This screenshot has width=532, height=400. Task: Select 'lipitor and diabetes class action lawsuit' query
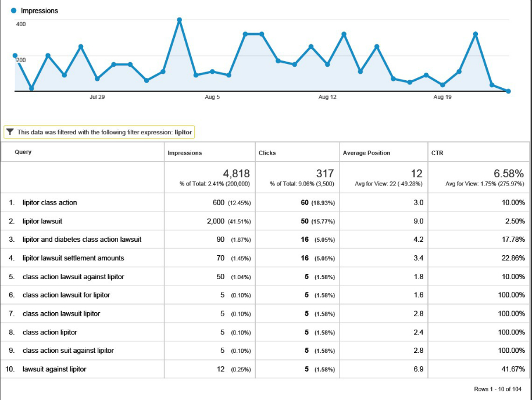pos(82,240)
